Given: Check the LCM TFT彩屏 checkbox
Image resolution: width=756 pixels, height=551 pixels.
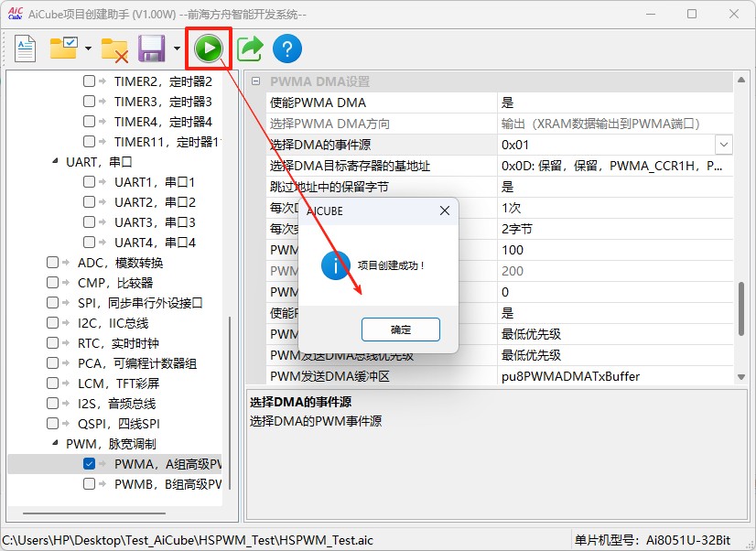Looking at the screenshot, I should [x=52, y=383].
